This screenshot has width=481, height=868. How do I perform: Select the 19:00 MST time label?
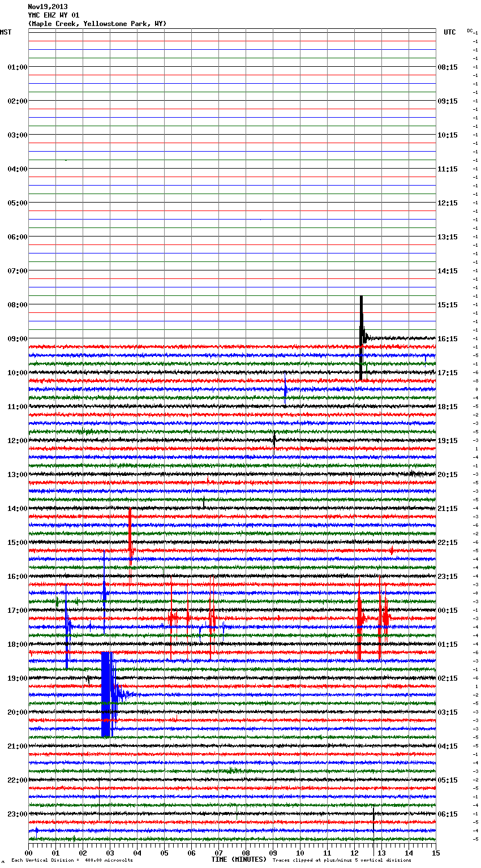18,678
